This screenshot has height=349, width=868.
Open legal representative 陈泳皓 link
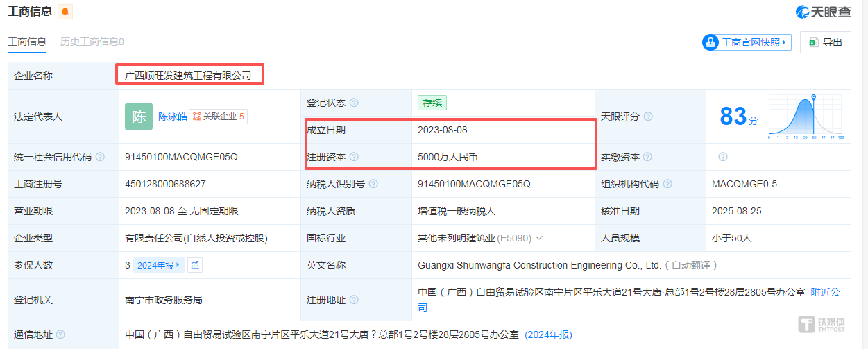tap(173, 117)
